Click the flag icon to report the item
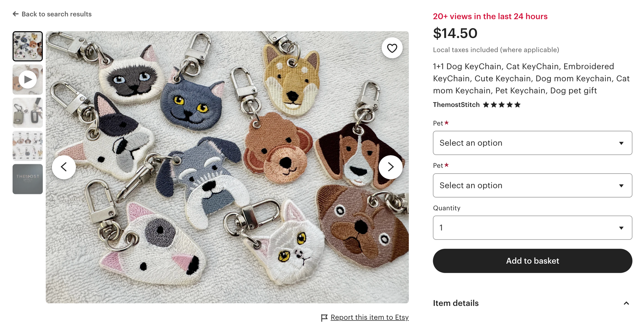The width and height of the screenshot is (644, 322). [x=324, y=317]
